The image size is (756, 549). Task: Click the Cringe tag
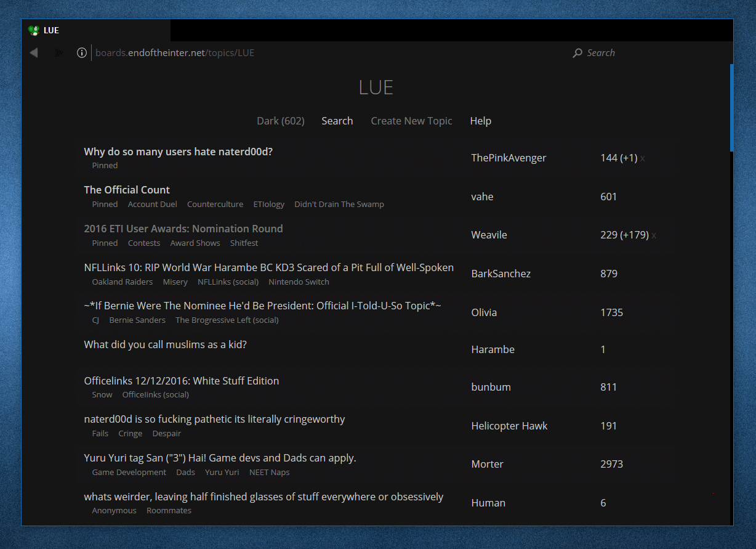(x=131, y=434)
